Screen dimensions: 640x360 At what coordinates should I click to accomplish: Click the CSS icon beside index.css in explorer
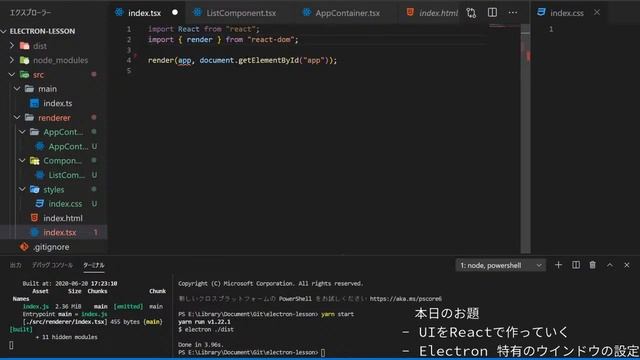click(x=40, y=203)
